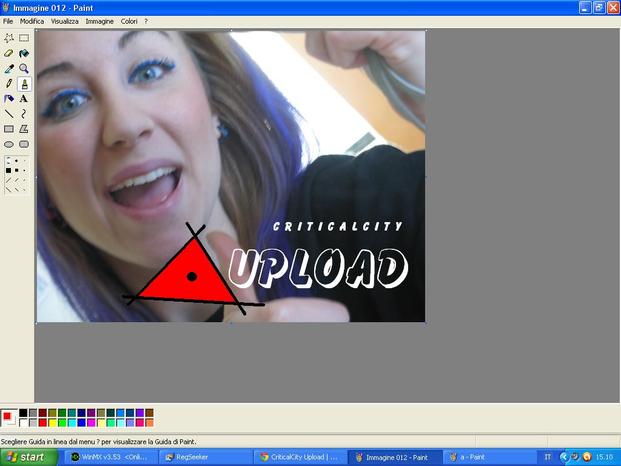Choose the large square brush shape

coord(8,171)
